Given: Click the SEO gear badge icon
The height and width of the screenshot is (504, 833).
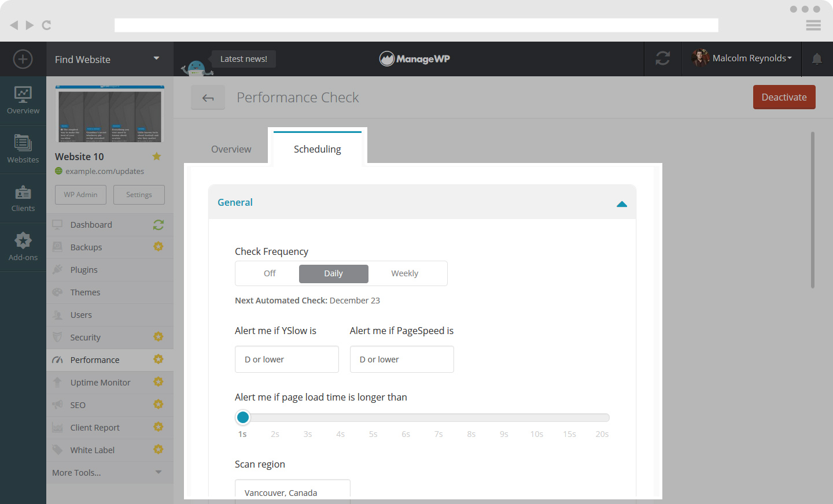Looking at the screenshot, I should click(159, 405).
